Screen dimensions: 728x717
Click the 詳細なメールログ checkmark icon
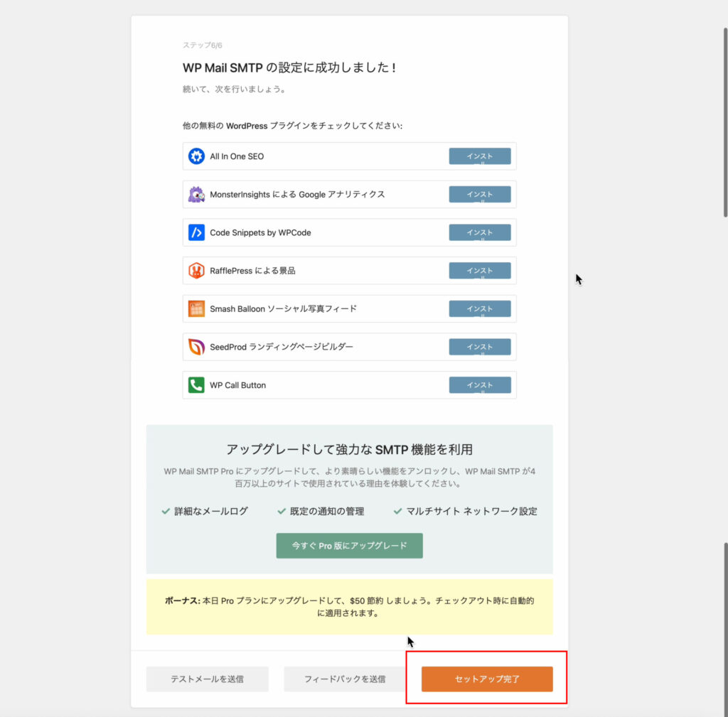(166, 511)
